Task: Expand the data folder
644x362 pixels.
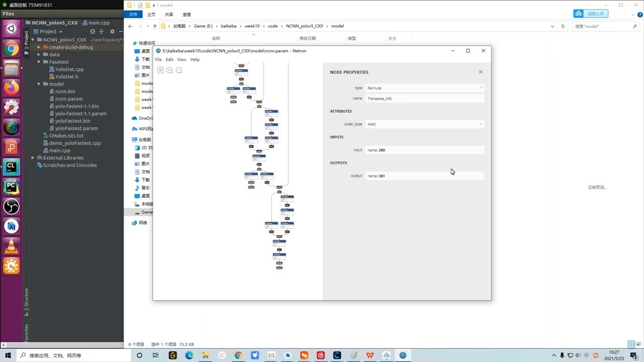Action: point(39,55)
